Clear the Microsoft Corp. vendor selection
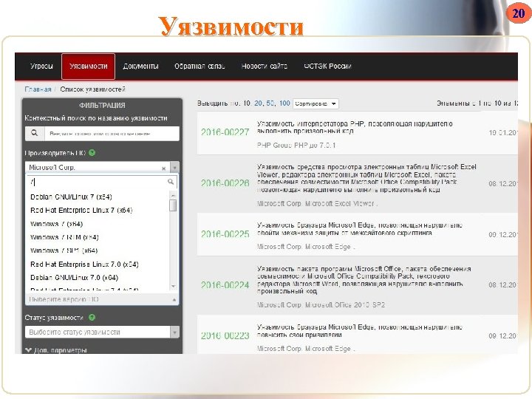 pos(163,168)
